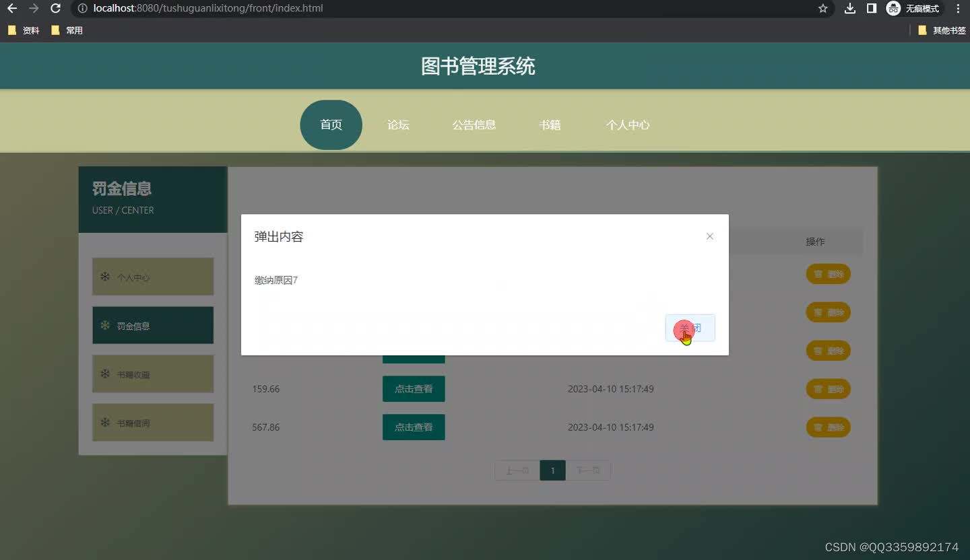Click 点击查看 in the 567.86 row
Viewport: 970px width, 560px height.
414,427
